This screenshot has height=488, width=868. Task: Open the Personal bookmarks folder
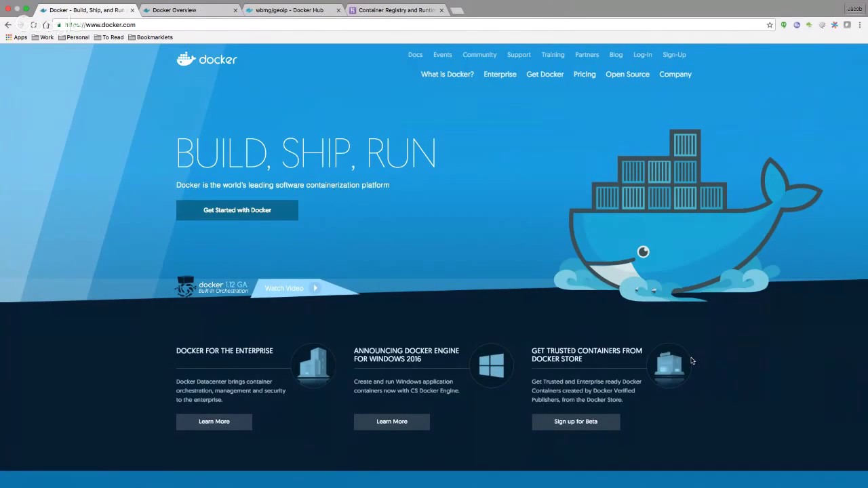74,37
